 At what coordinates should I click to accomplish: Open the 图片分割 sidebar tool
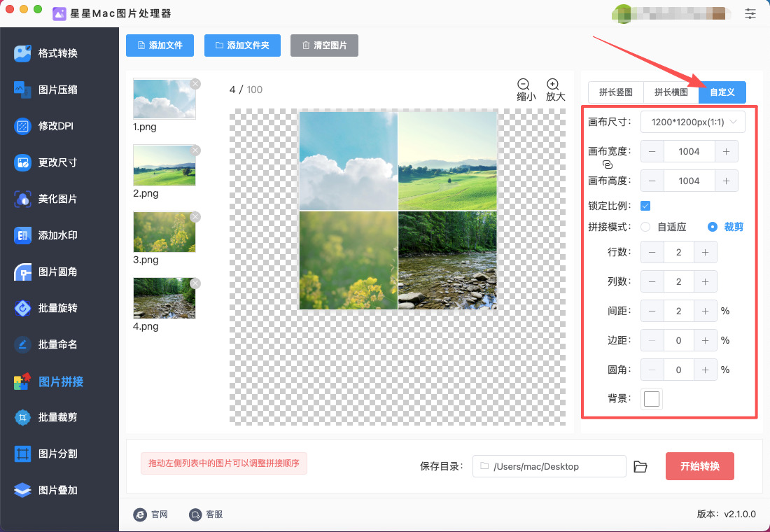[45, 454]
